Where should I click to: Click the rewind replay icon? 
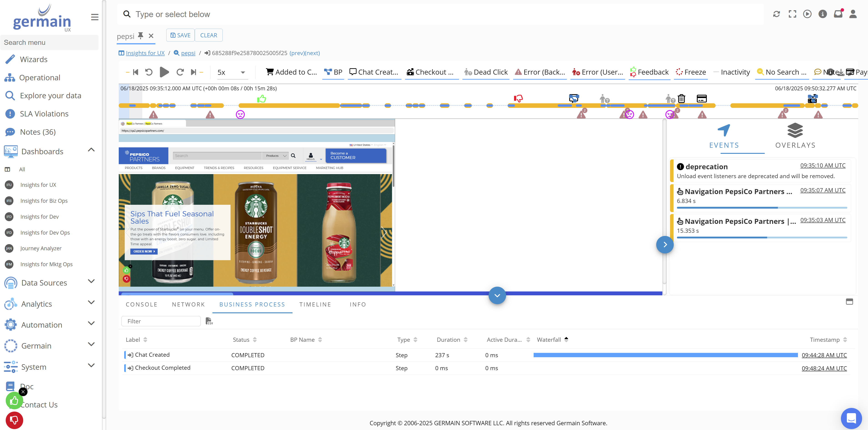(149, 72)
